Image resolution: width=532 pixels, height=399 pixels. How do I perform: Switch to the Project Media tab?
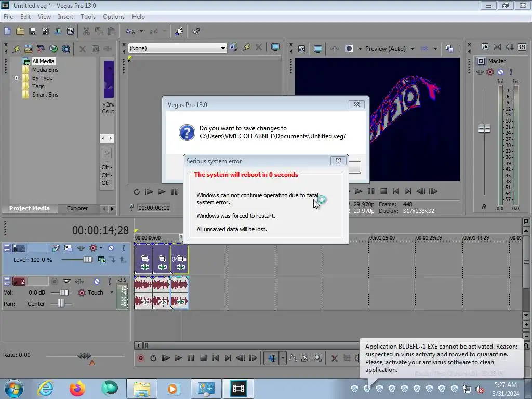point(30,208)
